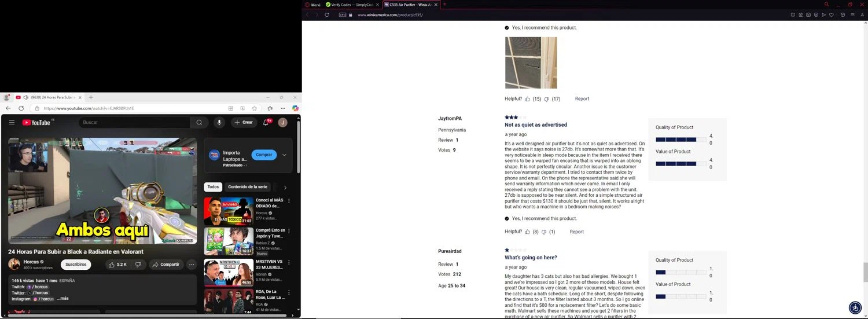Open the YouTube hamburger guide menu
The width and height of the screenshot is (868, 319).
12,122
